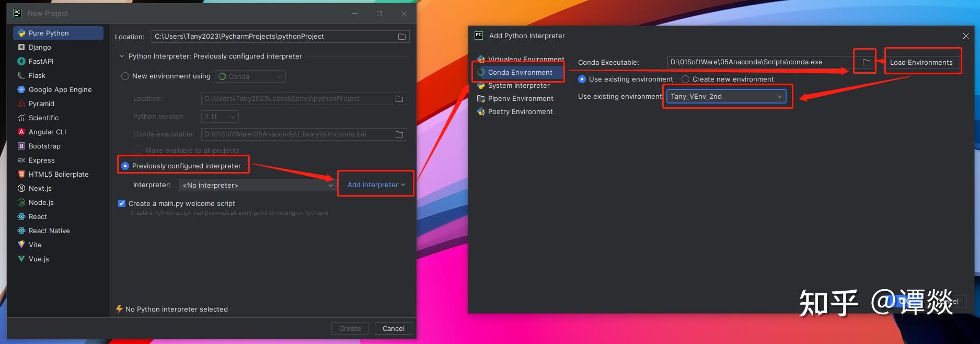Select Pure Python project type

point(58,33)
